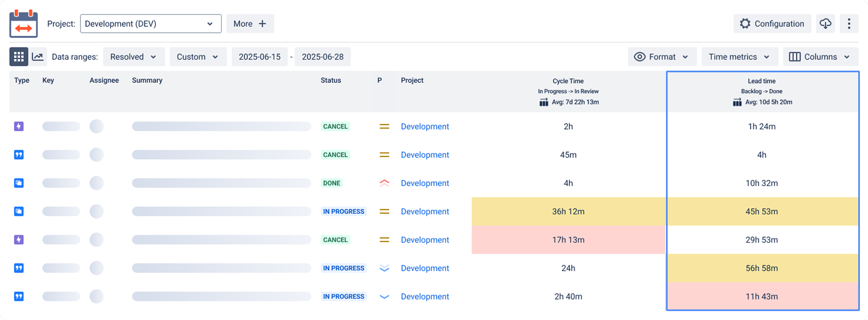Click the issue type icon in the 36h 12m row
Viewport: 868px width, 320px height.
point(19,212)
